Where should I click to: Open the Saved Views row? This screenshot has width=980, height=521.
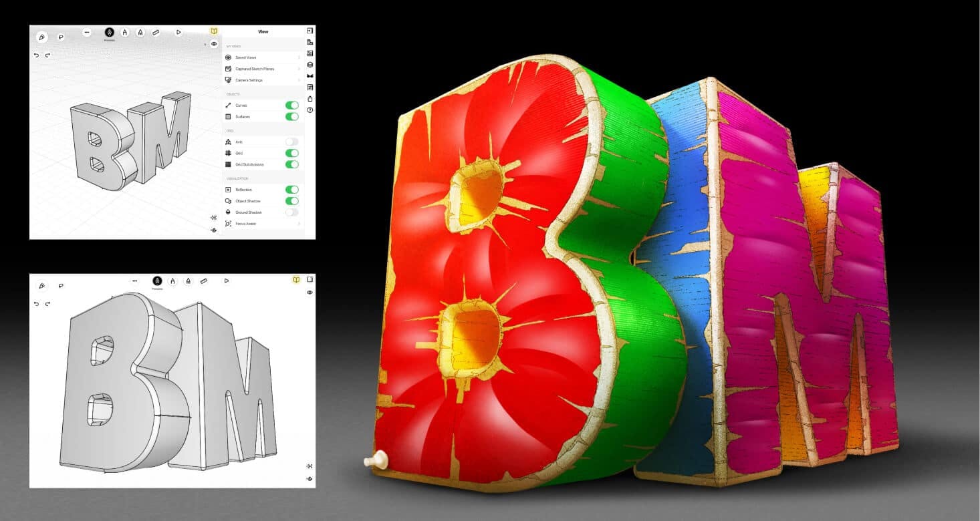coord(263,58)
